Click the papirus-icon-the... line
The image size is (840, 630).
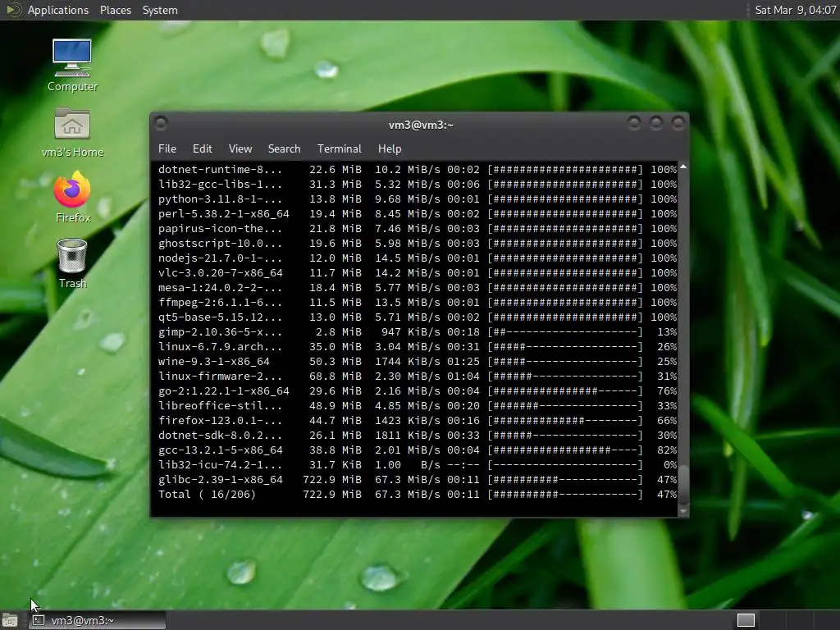point(418,228)
